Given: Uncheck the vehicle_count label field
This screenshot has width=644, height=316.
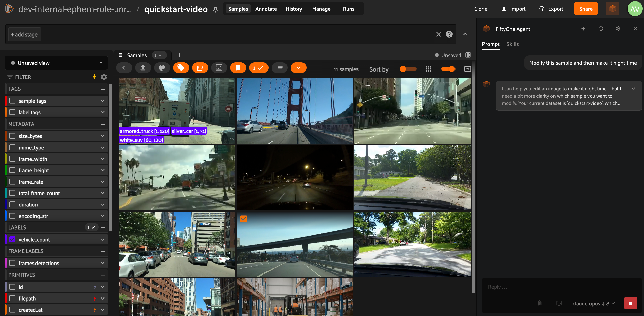Looking at the screenshot, I should pyautogui.click(x=12, y=240).
